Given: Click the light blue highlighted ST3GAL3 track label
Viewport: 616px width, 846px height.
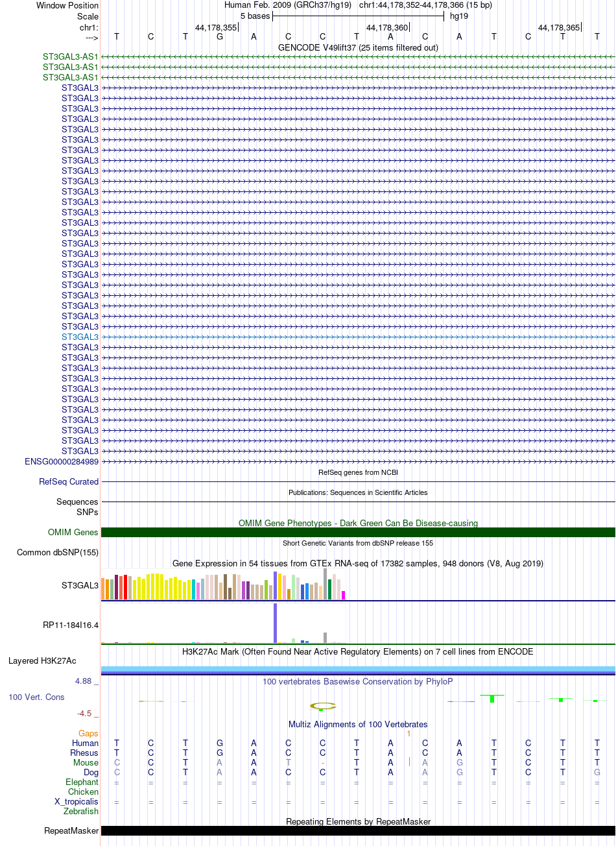Looking at the screenshot, I should (80, 337).
